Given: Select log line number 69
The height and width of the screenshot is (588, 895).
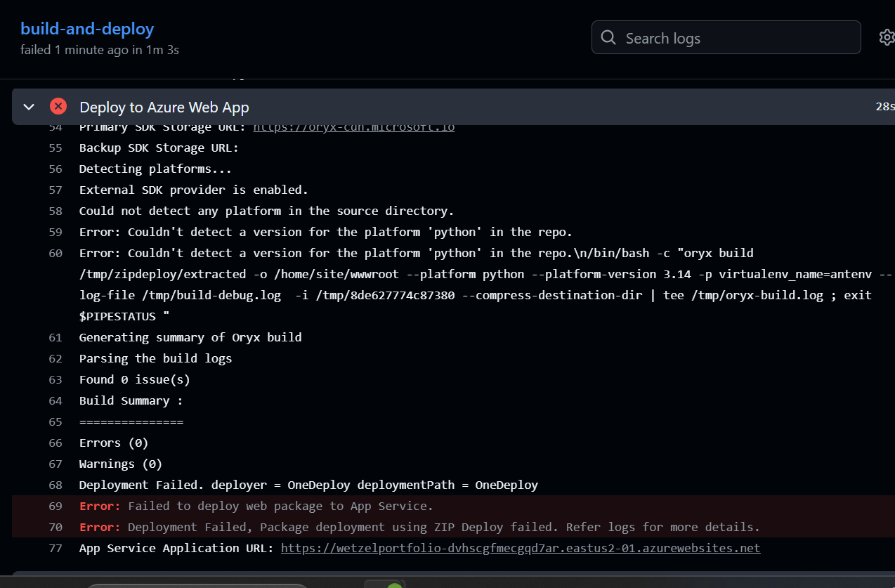Looking at the screenshot, I should pos(55,506).
